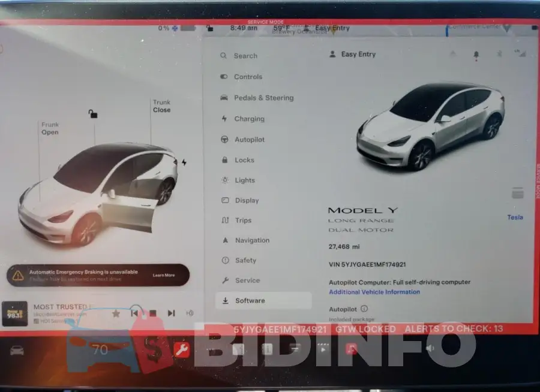Tap the charge port lightning bolt icon
Image resolution: width=540 pixels, height=392 pixels.
(x=184, y=162)
